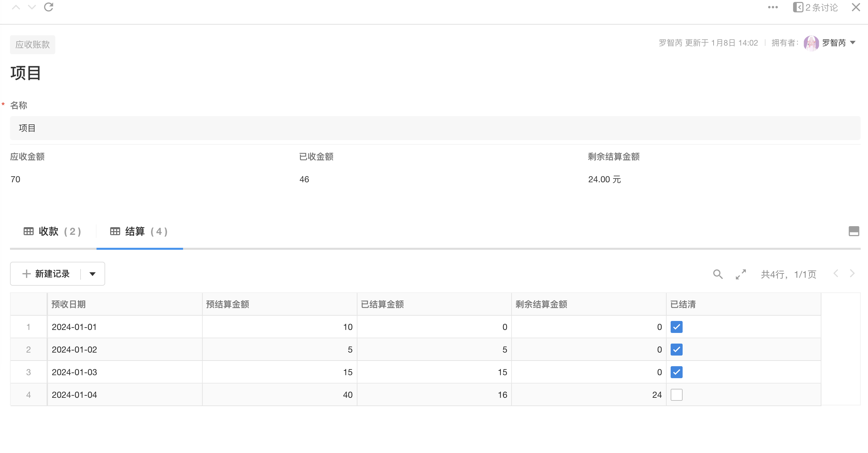Expand the subtable to full screen
The width and height of the screenshot is (868, 453).
pyautogui.click(x=741, y=274)
